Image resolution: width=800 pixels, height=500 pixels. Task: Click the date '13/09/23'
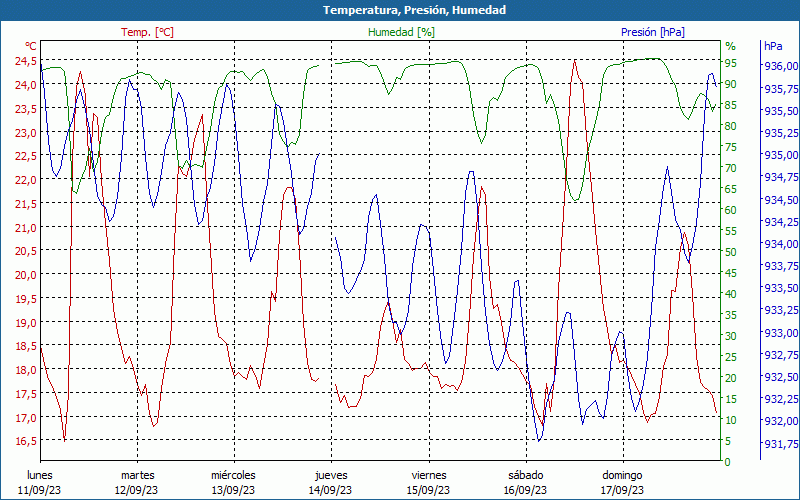(x=233, y=490)
